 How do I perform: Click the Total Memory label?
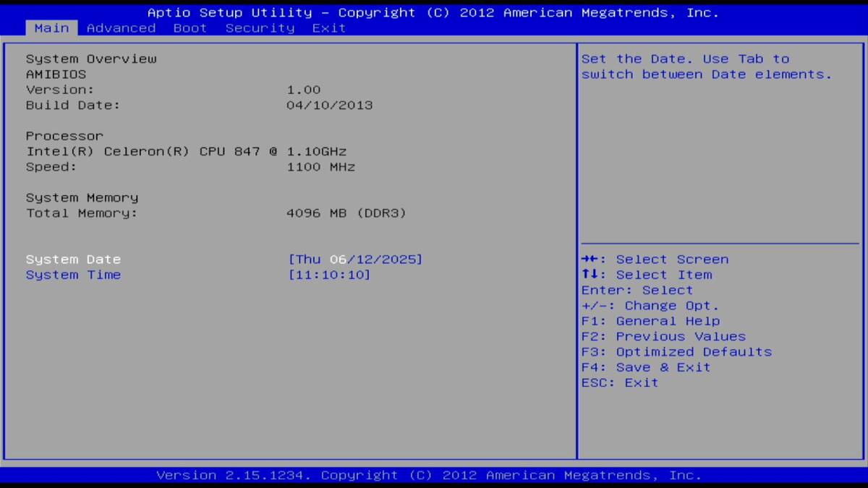pyautogui.click(x=82, y=213)
